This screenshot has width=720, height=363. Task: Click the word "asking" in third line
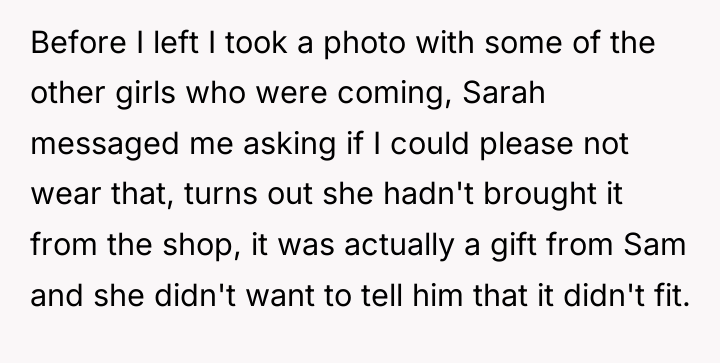tap(289, 144)
